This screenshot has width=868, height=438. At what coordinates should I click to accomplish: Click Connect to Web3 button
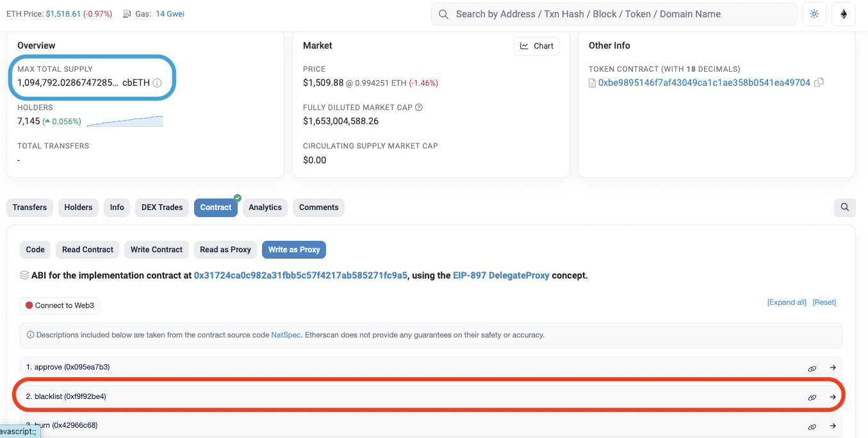click(60, 305)
